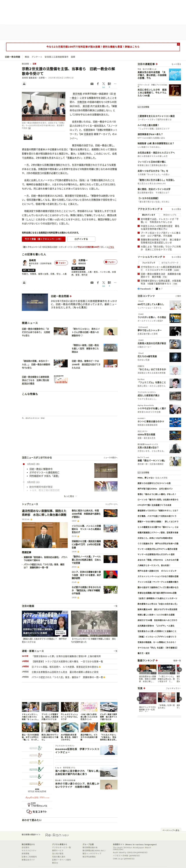
Task: Share on X icon below author section
Action: coord(104,283)
